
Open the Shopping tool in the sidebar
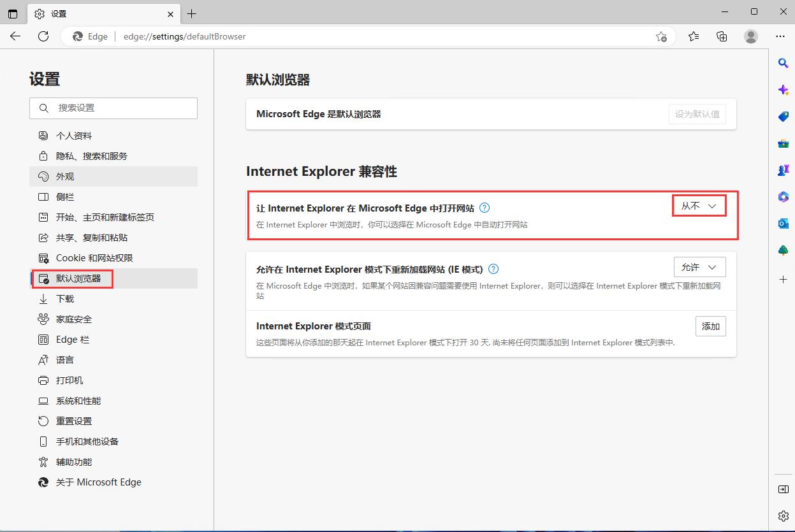(783, 116)
